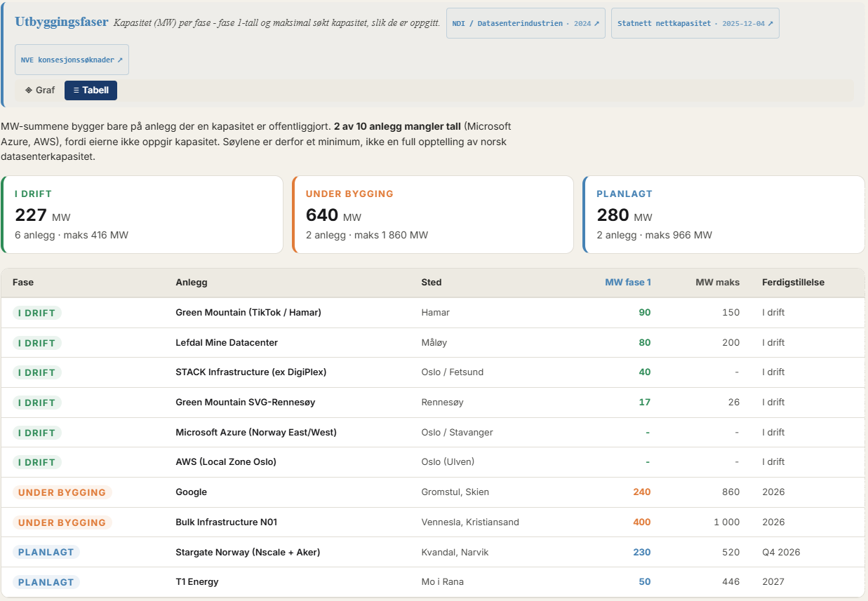Screen dimensions: 868x601
Task: Sort by the Sted column header
Action: (x=432, y=282)
